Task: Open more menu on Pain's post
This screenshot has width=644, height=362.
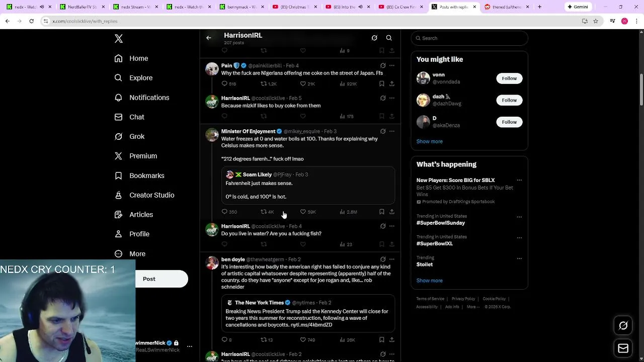Action: (x=392, y=65)
